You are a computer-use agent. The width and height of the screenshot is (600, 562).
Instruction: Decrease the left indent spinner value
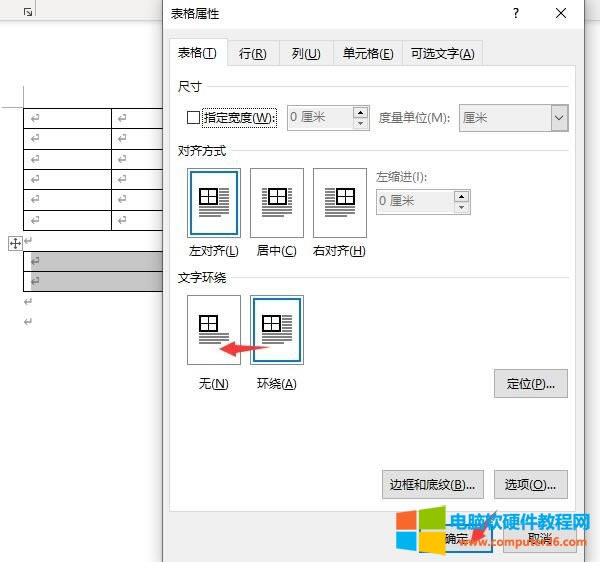coord(461,207)
